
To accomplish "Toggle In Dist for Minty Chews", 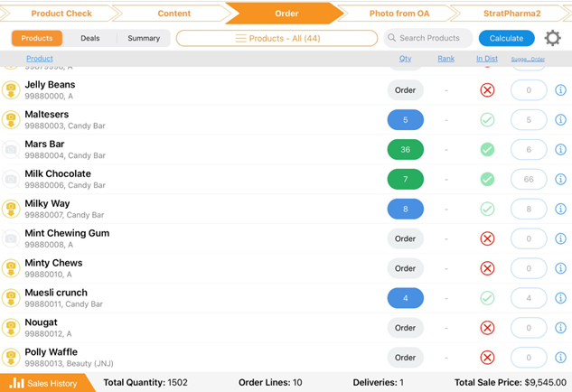I will (x=487, y=268).
